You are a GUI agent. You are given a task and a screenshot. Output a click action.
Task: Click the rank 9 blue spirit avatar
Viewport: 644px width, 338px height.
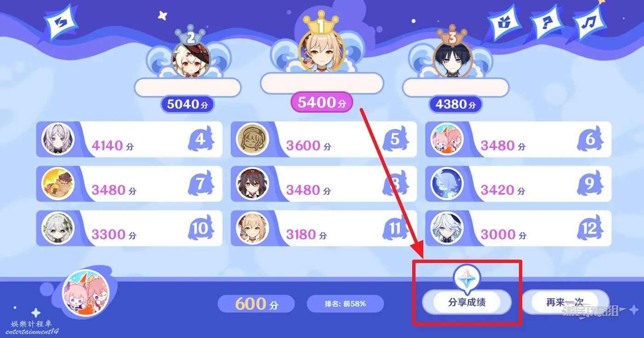447,184
